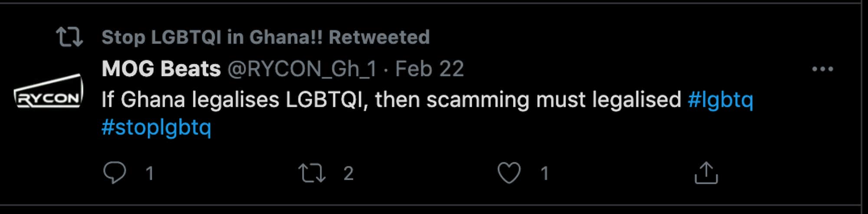Click the like count beside the heart

[545, 174]
